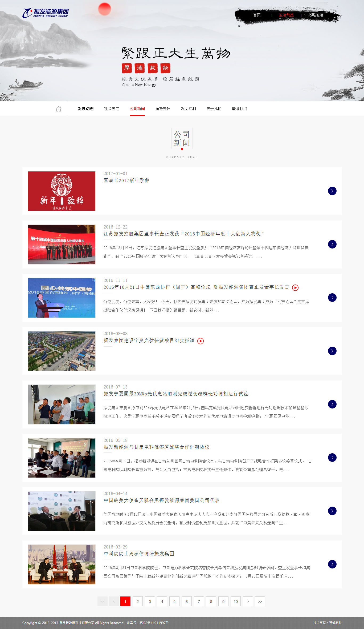Click the red 新年致辞 thumbnail image
The width and height of the screenshot is (364, 629).
pos(62,191)
